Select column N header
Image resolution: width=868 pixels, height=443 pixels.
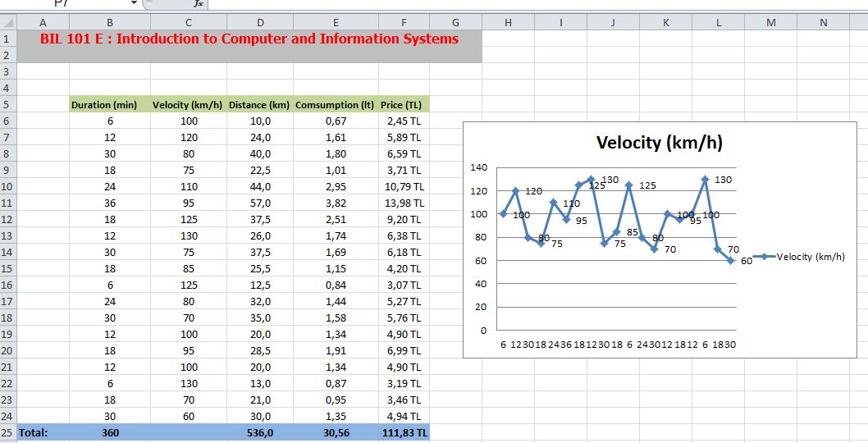(824, 23)
